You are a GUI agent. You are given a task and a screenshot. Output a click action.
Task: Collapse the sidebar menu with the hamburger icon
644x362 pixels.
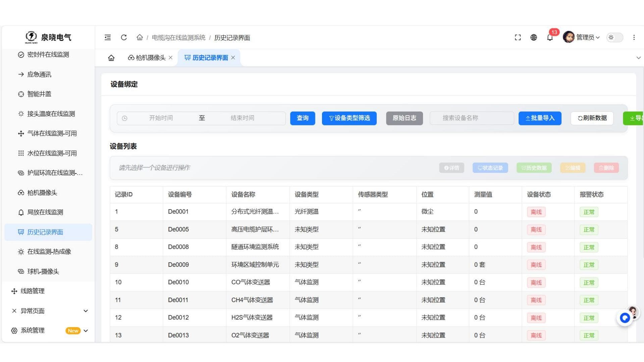pos(108,38)
